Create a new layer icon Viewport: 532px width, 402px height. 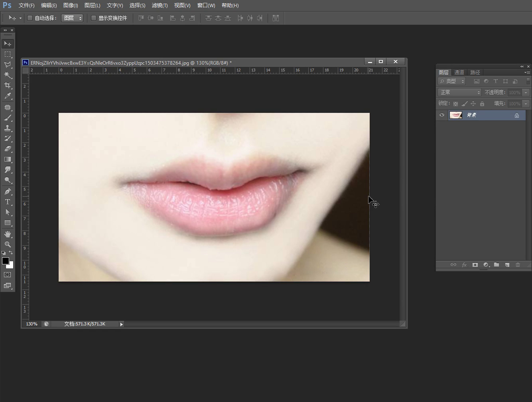click(x=507, y=265)
